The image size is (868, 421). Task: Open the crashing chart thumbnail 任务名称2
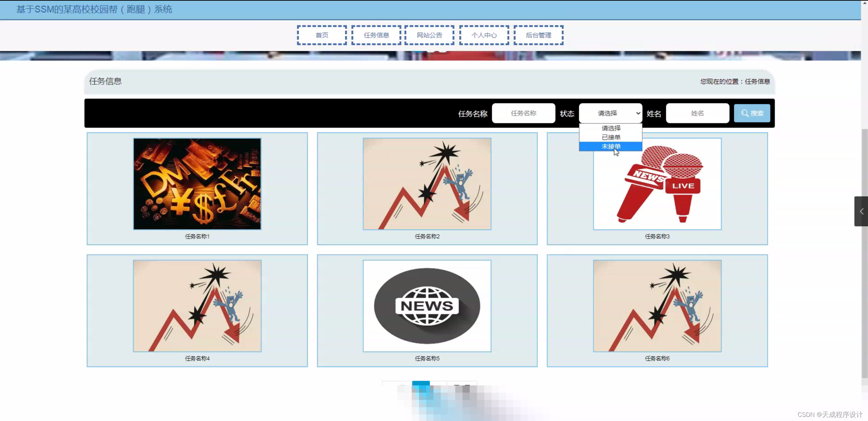tap(427, 184)
